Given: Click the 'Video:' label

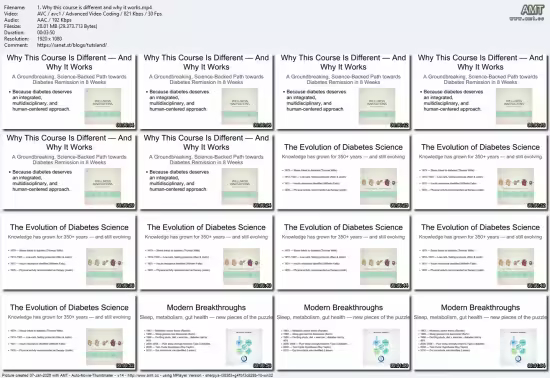Looking at the screenshot, I should tap(10, 14).
